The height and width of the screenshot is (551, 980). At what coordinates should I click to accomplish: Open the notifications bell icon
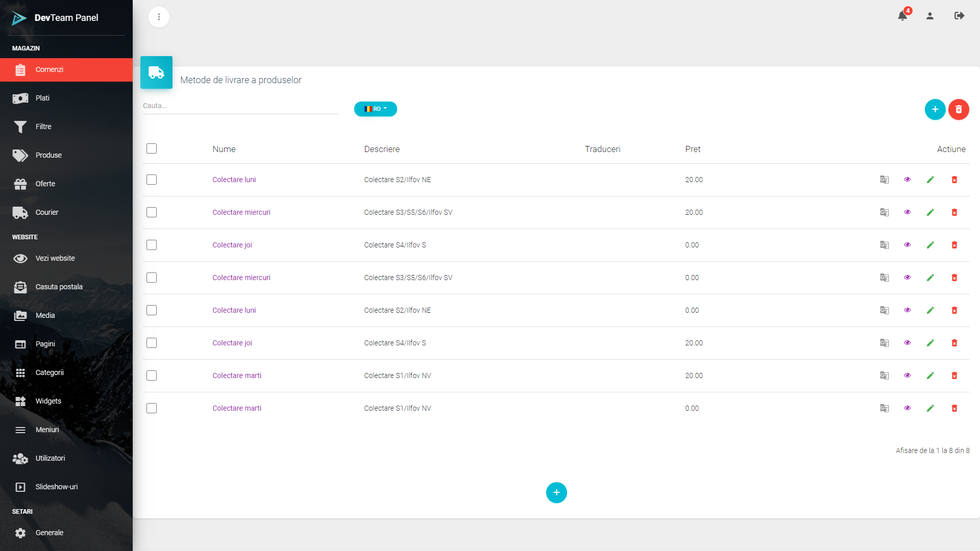902,16
